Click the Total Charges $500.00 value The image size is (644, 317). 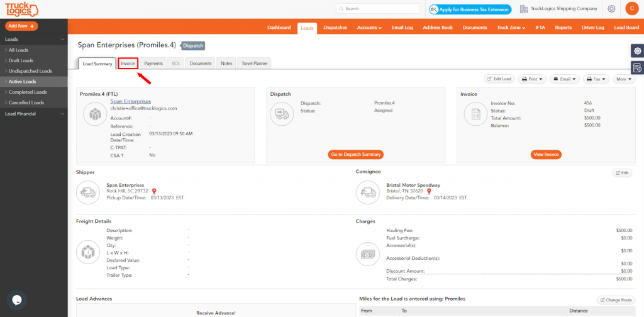pos(625,279)
